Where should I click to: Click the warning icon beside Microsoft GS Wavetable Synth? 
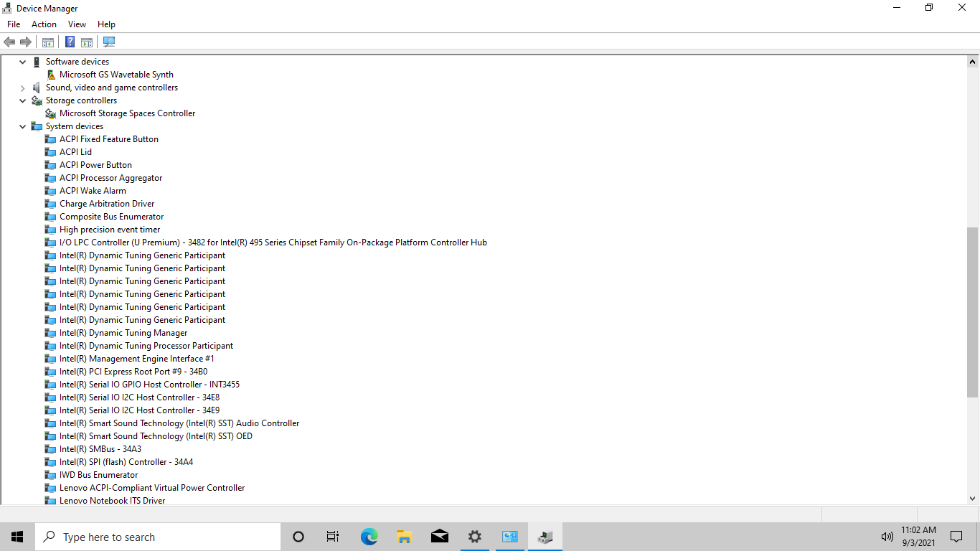(x=51, y=75)
